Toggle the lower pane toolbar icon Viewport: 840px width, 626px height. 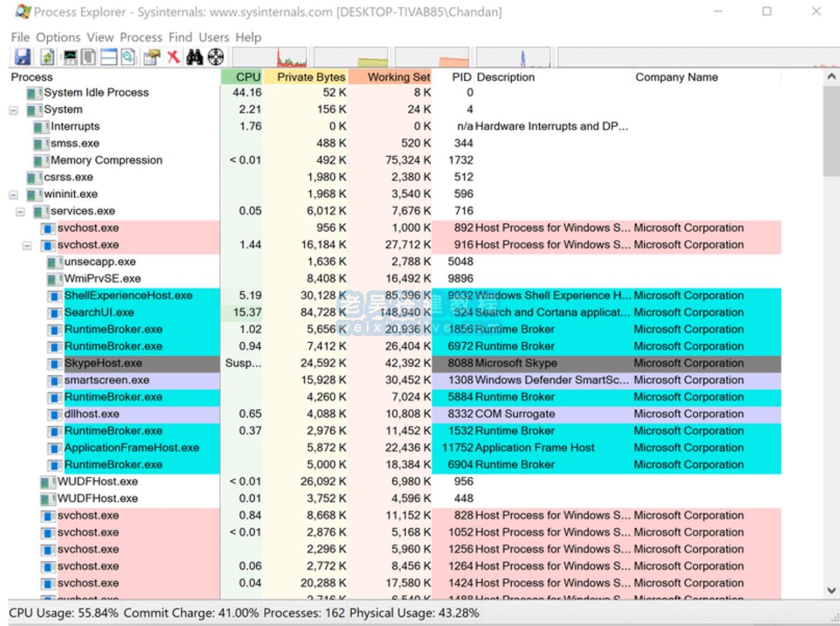point(108,57)
